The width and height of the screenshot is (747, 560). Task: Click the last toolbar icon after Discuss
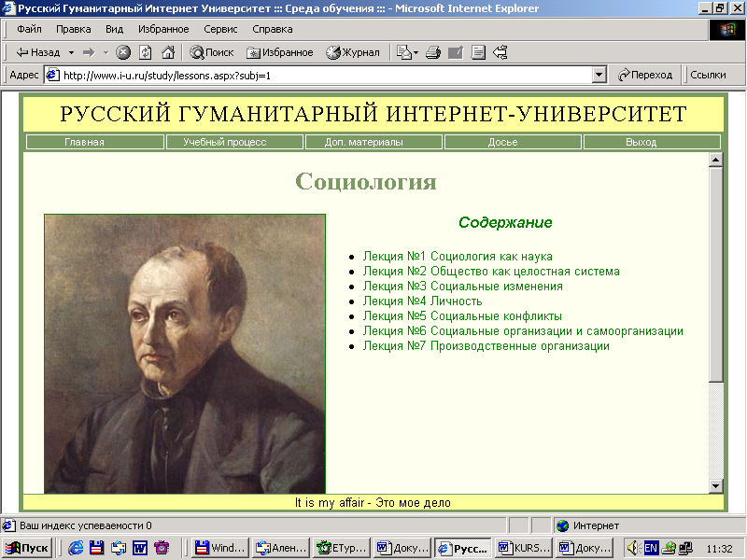500,52
